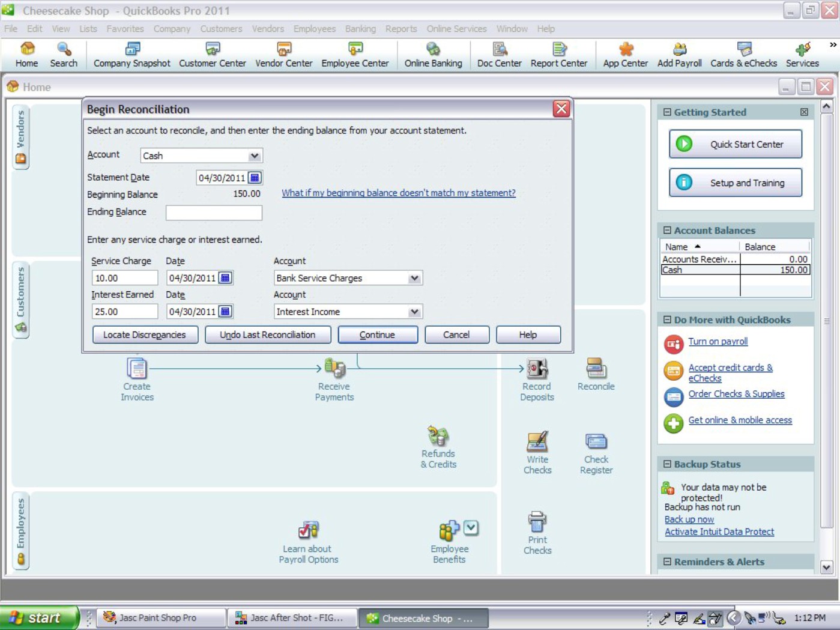Expand the Employee Benefits dropdown arrow

click(471, 528)
